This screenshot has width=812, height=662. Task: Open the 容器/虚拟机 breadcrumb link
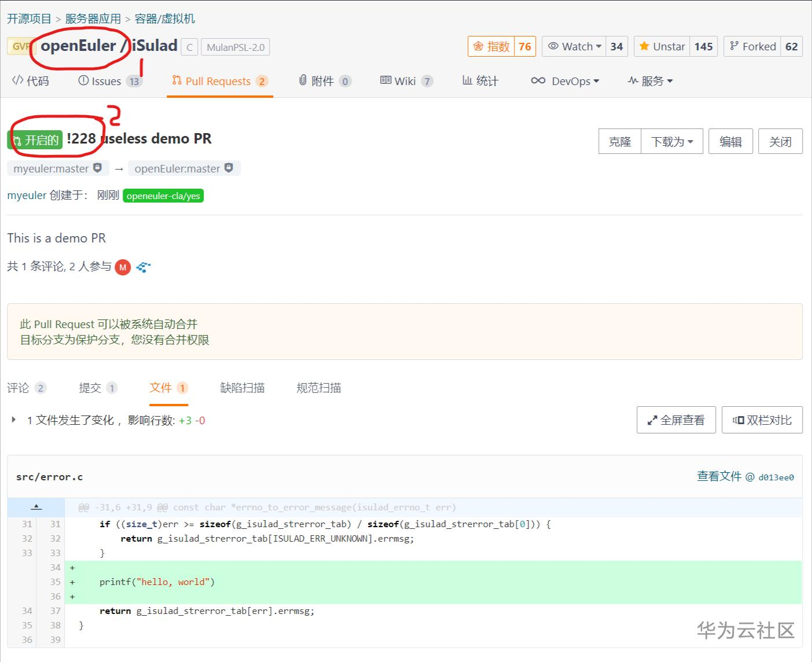(164, 19)
